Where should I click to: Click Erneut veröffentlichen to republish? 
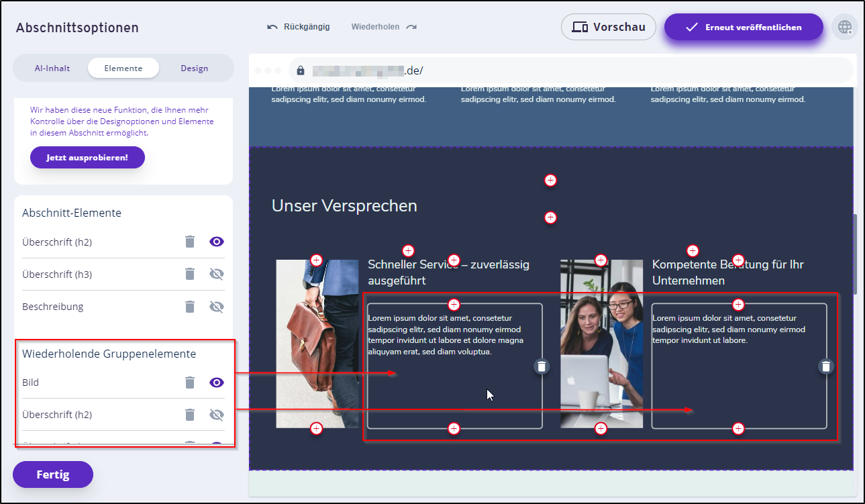click(x=744, y=28)
